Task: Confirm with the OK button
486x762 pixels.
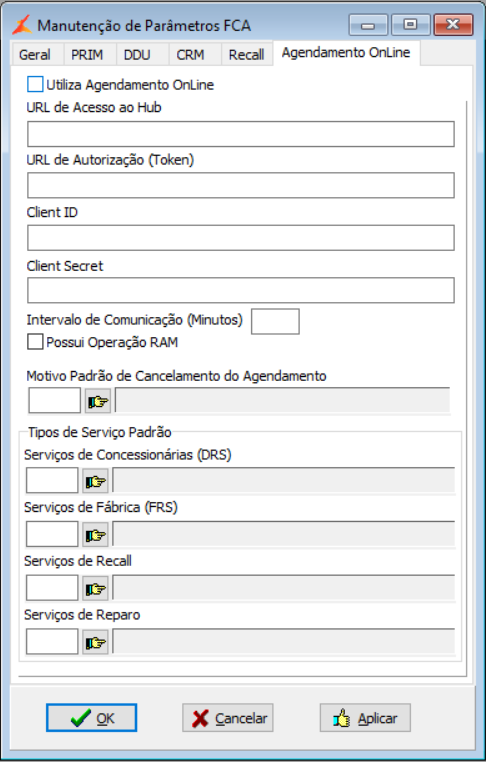Action: [91, 717]
